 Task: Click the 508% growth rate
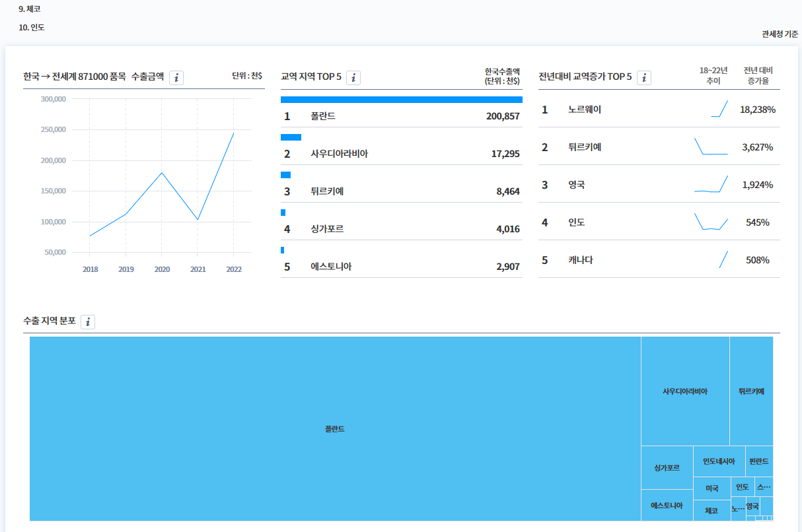[758, 260]
